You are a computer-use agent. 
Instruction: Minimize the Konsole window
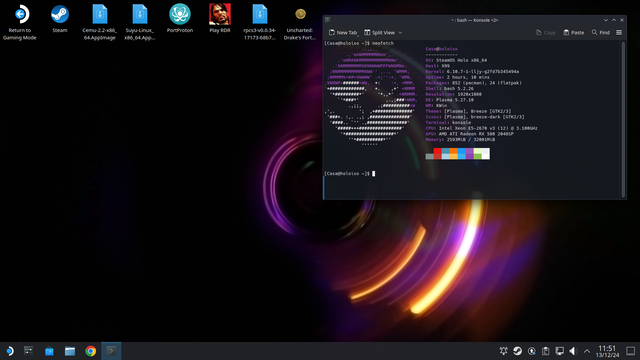(606, 20)
